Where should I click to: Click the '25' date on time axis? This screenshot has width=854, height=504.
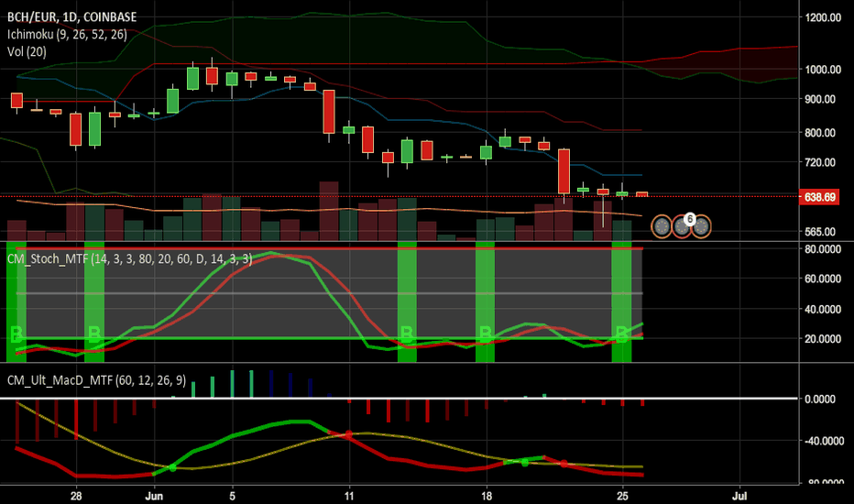coord(622,496)
